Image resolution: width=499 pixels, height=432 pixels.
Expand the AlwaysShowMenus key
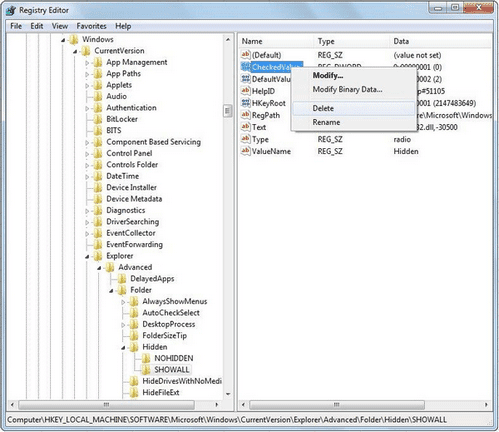[x=123, y=302]
